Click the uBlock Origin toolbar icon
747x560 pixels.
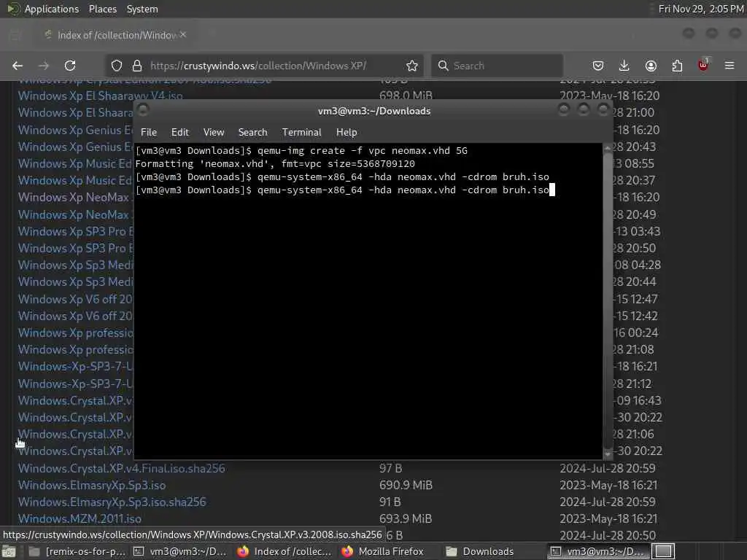703,65
